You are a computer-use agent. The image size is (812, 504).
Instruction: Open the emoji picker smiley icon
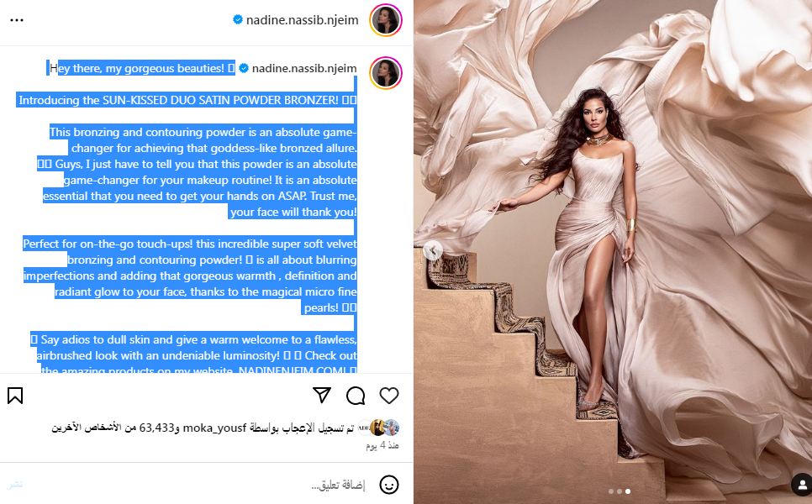click(x=389, y=485)
